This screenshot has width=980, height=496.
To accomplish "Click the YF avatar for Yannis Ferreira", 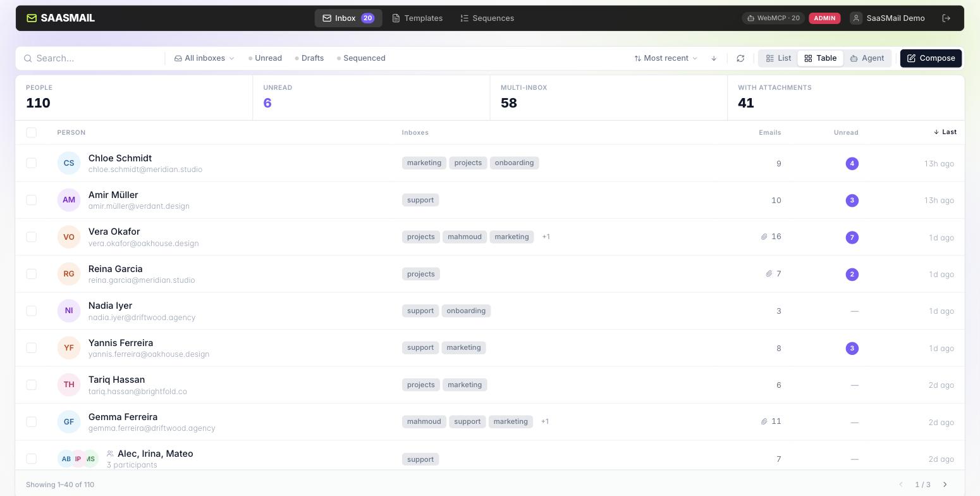I will (x=69, y=348).
